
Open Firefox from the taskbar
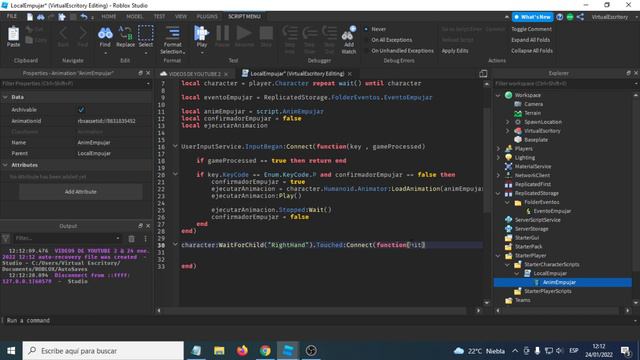click(242, 351)
